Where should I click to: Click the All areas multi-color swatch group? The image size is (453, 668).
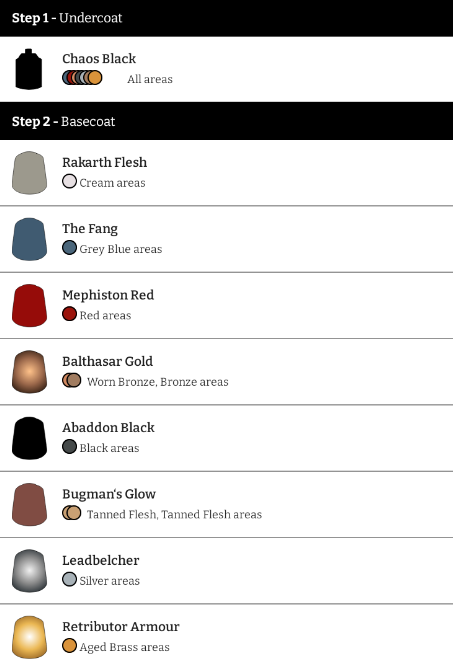[82, 78]
